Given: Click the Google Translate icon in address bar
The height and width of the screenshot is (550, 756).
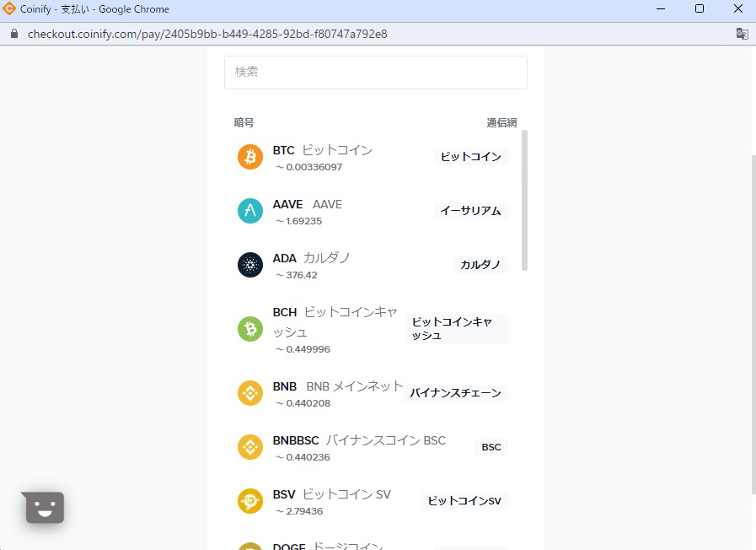Looking at the screenshot, I should pos(742,34).
